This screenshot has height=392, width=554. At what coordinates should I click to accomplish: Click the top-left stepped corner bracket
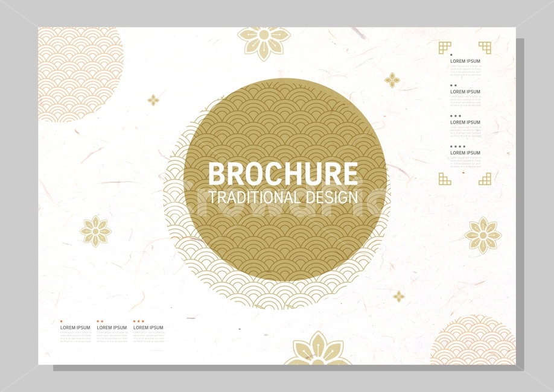click(x=445, y=48)
